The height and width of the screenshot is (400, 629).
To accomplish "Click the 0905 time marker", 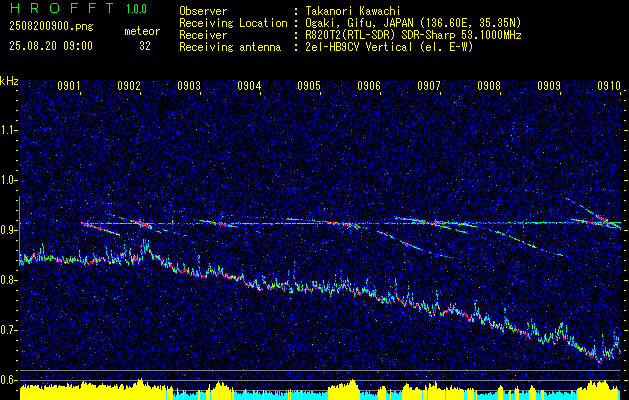I will click(309, 85).
